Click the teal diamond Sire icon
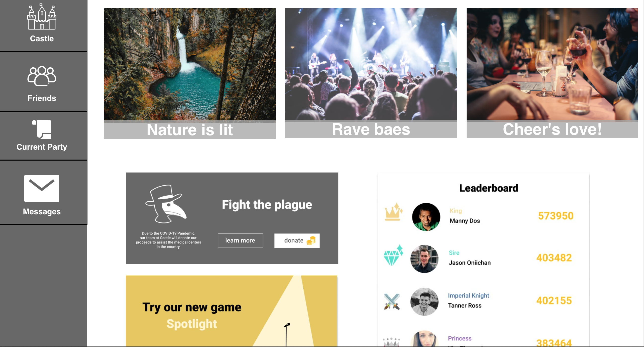This screenshot has height=347, width=644. click(x=393, y=256)
